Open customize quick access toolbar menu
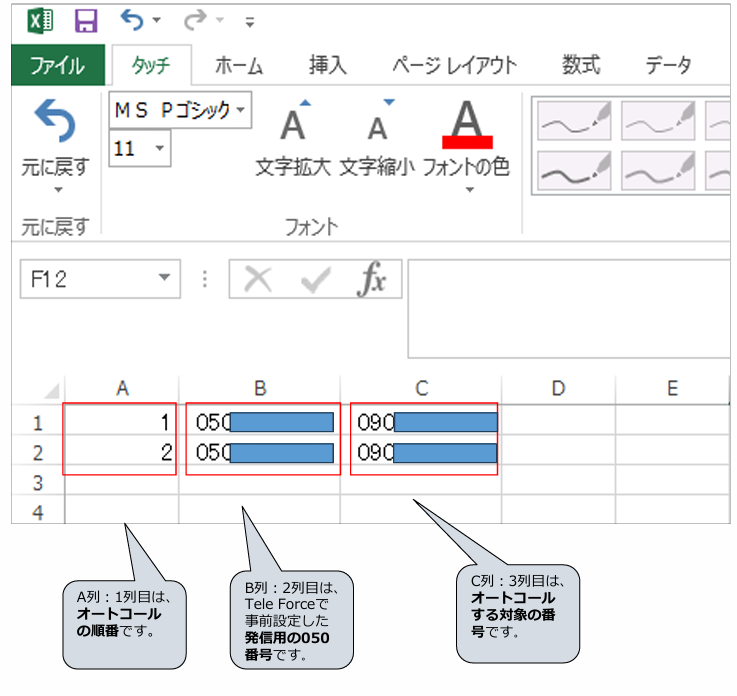The width and height of the screenshot is (737, 696). coord(250,22)
